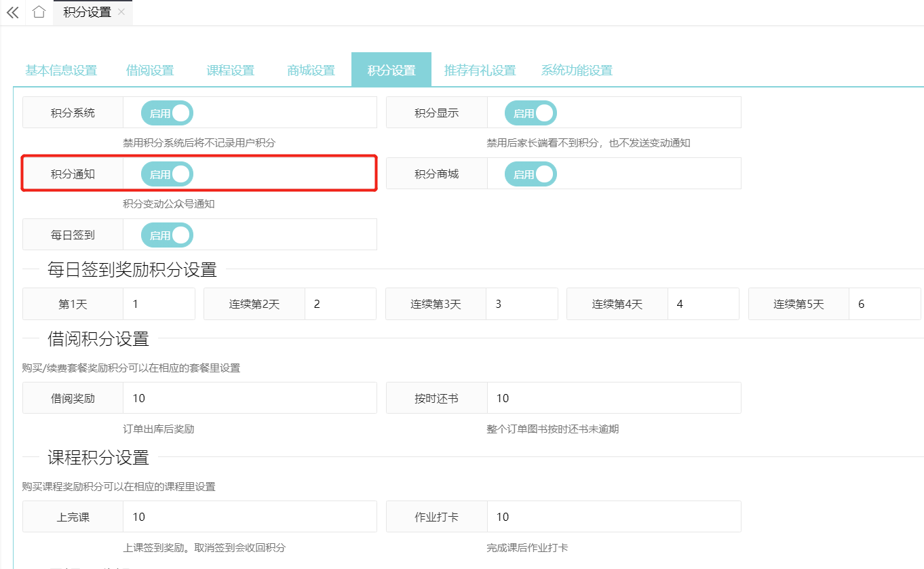Click the 课程积分设置 heading
The image size is (924, 569).
pos(98,457)
